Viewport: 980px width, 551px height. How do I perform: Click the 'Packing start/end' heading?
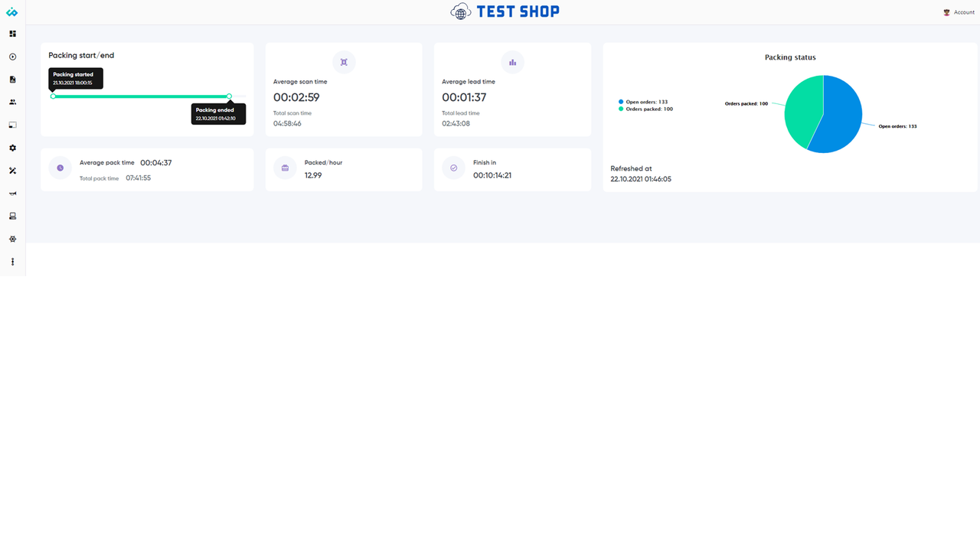click(81, 55)
